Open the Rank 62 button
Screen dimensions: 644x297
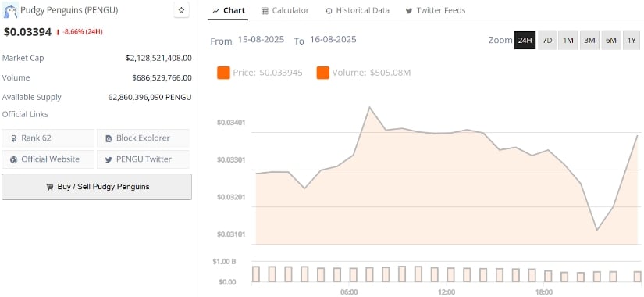coord(48,138)
